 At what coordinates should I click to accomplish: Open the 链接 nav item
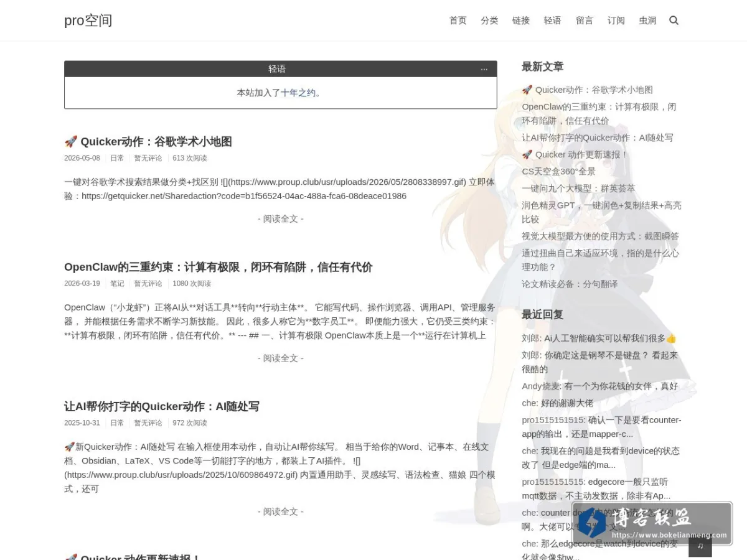click(521, 21)
